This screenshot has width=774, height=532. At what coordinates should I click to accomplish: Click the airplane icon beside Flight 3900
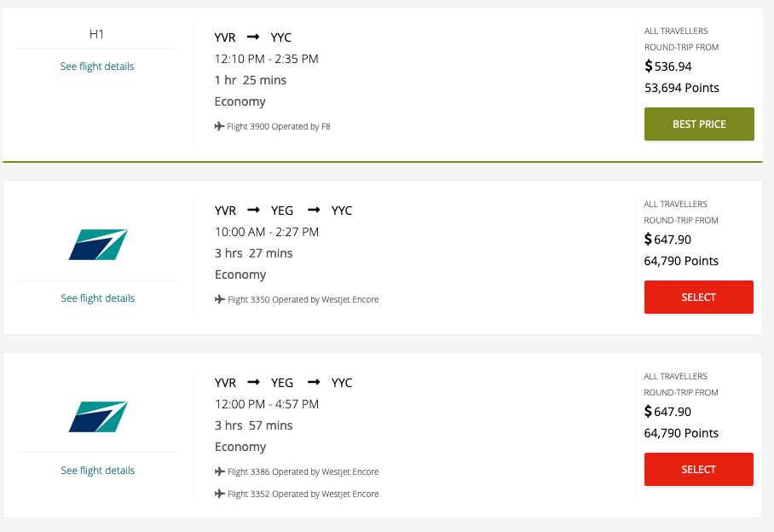point(218,126)
